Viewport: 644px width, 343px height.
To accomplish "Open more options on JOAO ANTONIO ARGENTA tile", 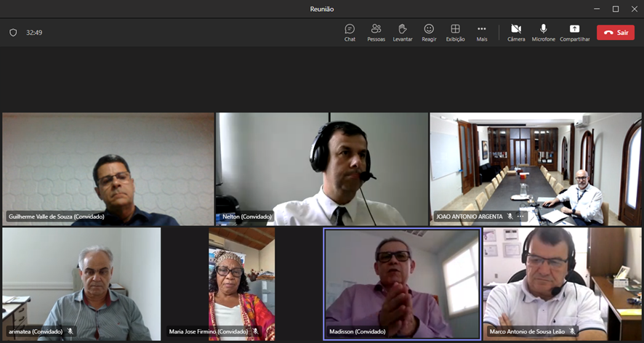I will pyautogui.click(x=520, y=217).
